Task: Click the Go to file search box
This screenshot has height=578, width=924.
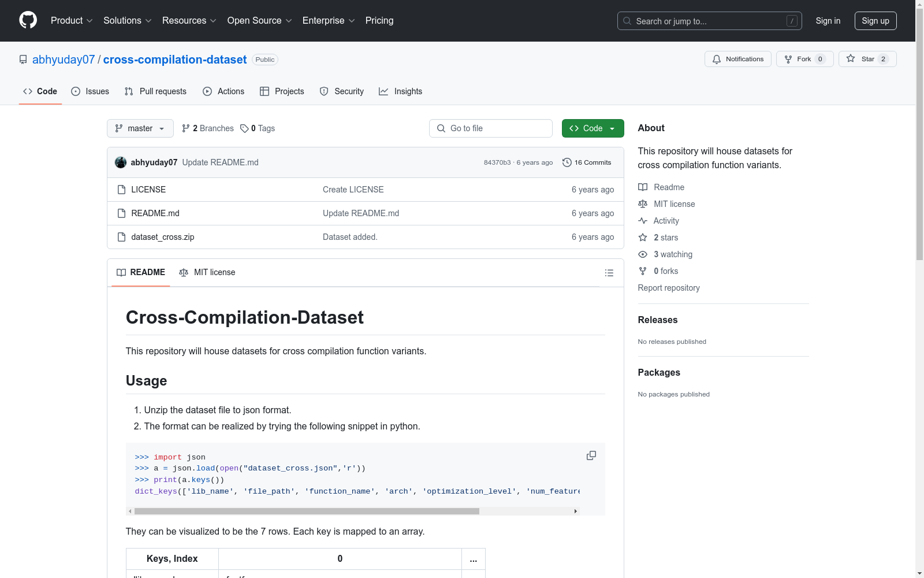Action: (x=491, y=128)
